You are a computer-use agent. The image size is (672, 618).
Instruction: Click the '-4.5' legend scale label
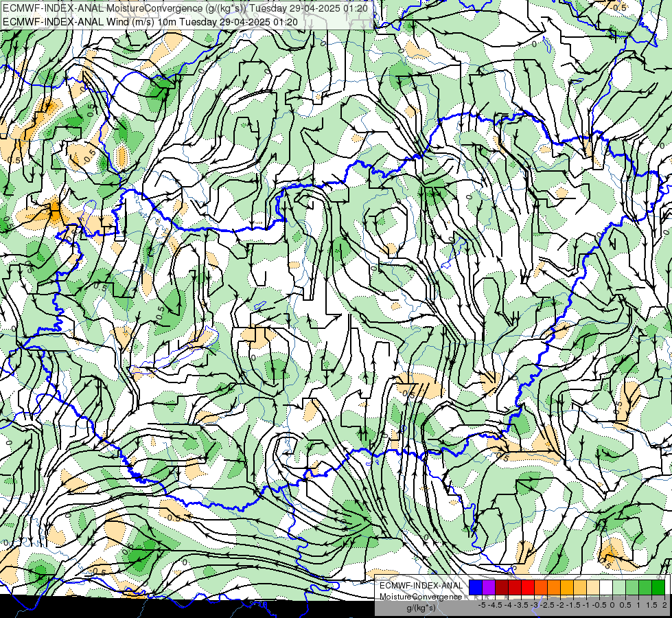495,605
